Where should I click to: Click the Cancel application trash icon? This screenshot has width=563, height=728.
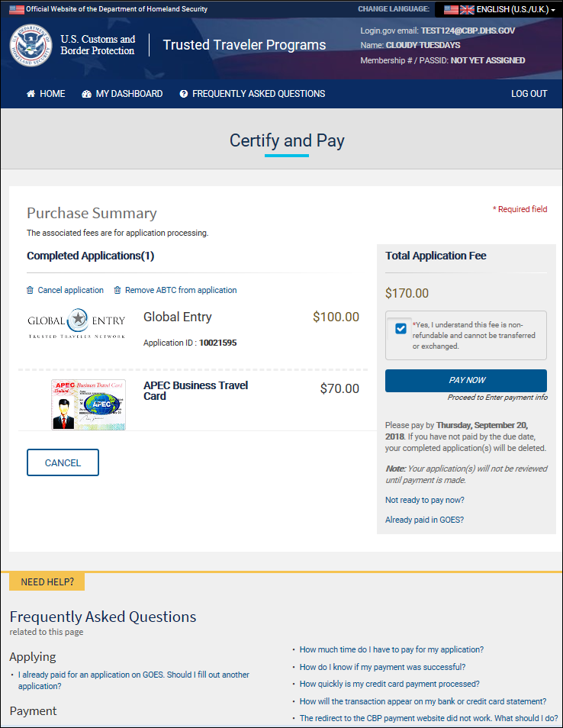(31, 290)
